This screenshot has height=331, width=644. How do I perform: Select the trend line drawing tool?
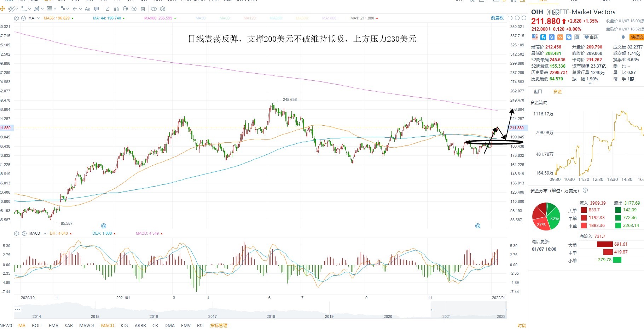[x=11, y=9]
